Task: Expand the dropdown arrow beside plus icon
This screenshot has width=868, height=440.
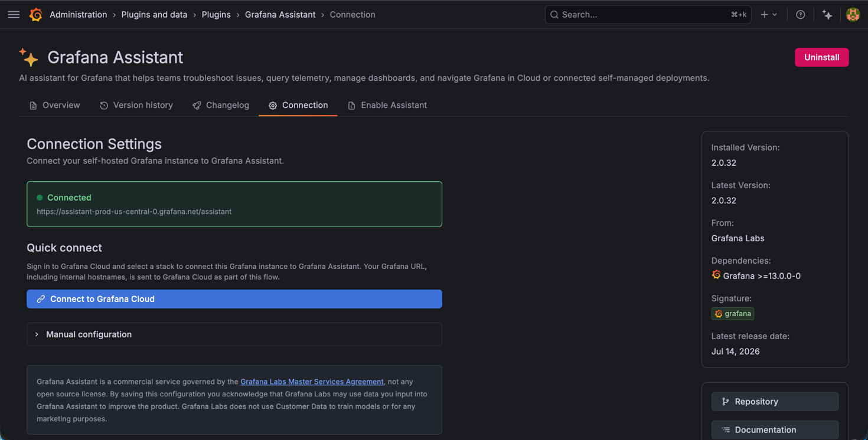Action: [x=775, y=15]
